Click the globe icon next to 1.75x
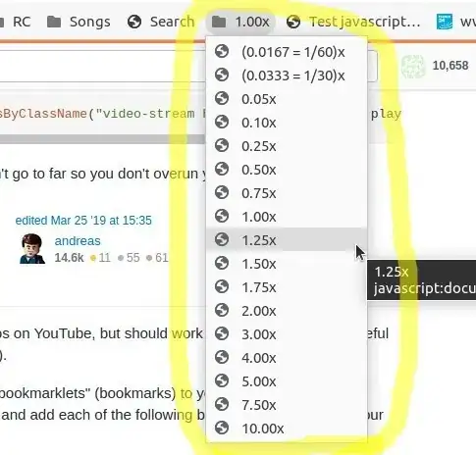476x455 pixels. pyautogui.click(x=222, y=286)
